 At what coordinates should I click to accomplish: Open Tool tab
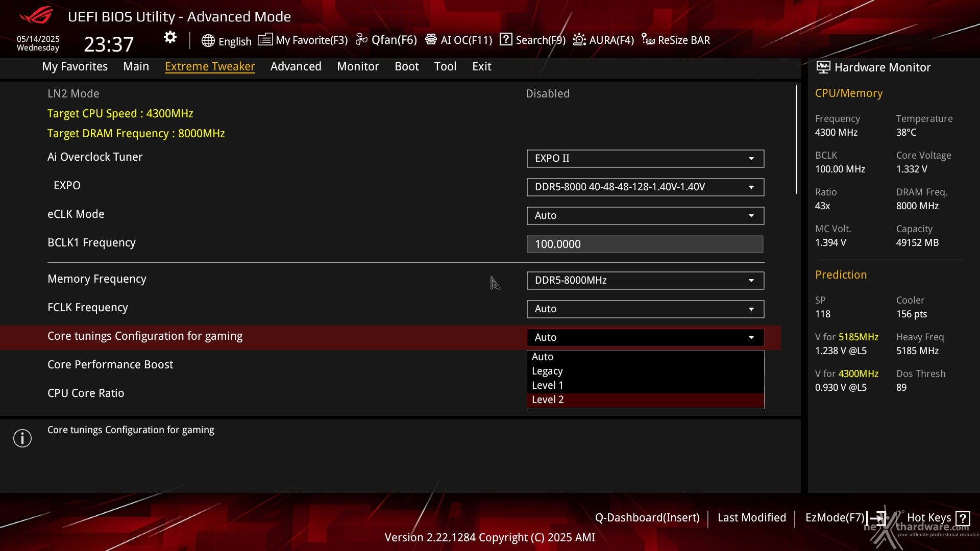point(445,66)
